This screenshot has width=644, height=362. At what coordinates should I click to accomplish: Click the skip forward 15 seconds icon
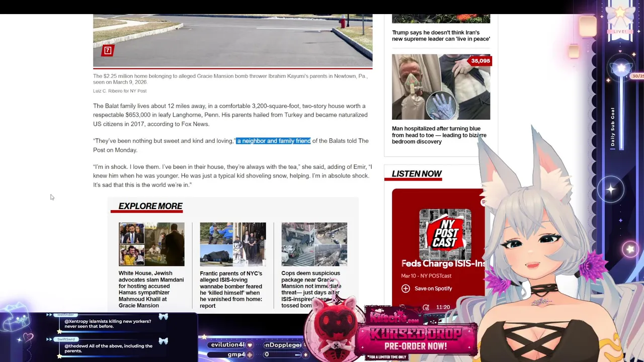tap(426, 307)
